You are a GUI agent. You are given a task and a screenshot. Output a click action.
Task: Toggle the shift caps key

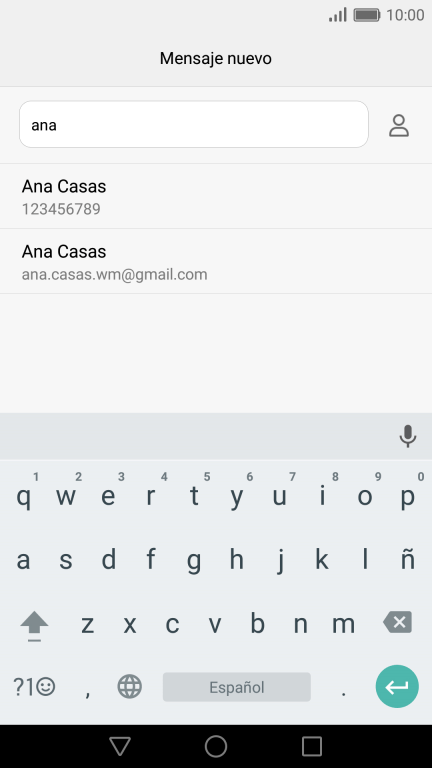tap(34, 625)
